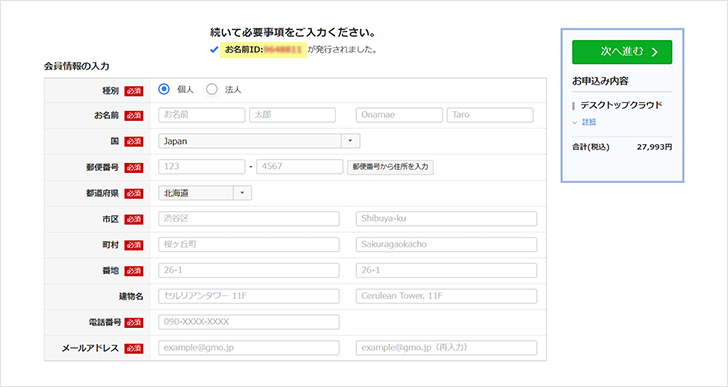Click the 都道府県 row label
Image resolution: width=728 pixels, height=387 pixels.
[x=102, y=193]
